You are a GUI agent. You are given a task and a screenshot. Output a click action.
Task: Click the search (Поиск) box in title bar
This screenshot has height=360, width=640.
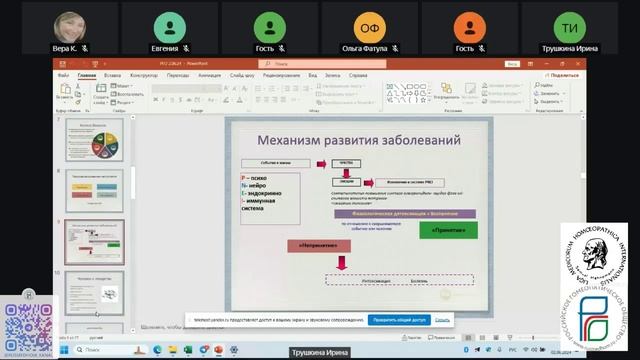tap(322, 64)
